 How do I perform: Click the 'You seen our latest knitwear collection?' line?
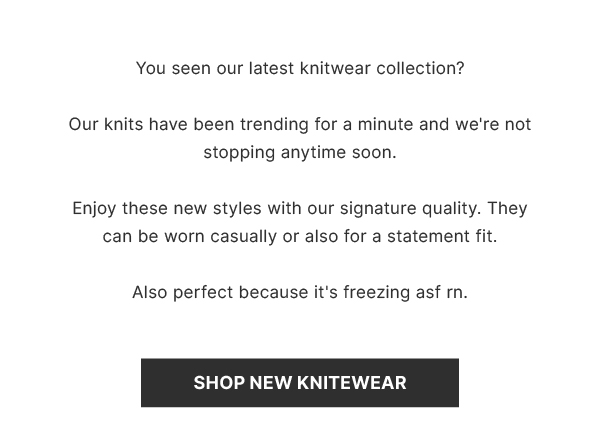pyautogui.click(x=300, y=69)
